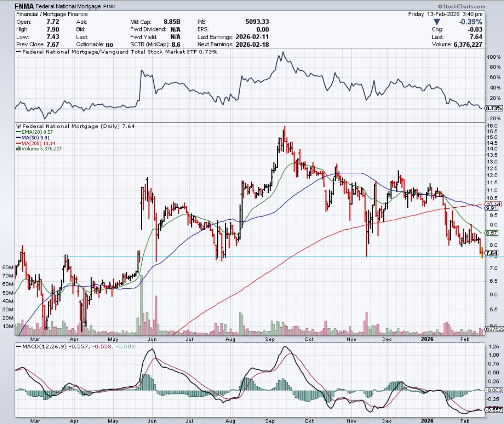The image size is (504, 424).
Task: Click the SCTR (MidCap) 8.6 value
Action: click(176, 44)
